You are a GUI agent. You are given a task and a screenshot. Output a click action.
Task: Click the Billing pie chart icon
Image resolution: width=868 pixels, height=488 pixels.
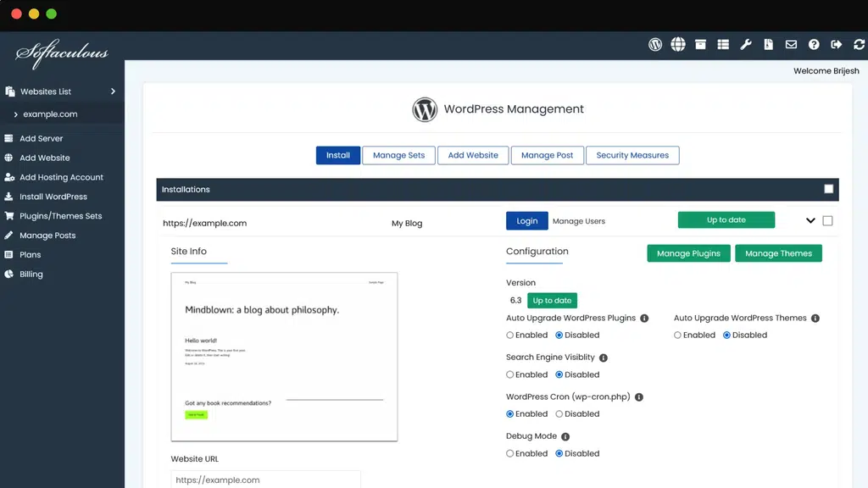click(8, 274)
